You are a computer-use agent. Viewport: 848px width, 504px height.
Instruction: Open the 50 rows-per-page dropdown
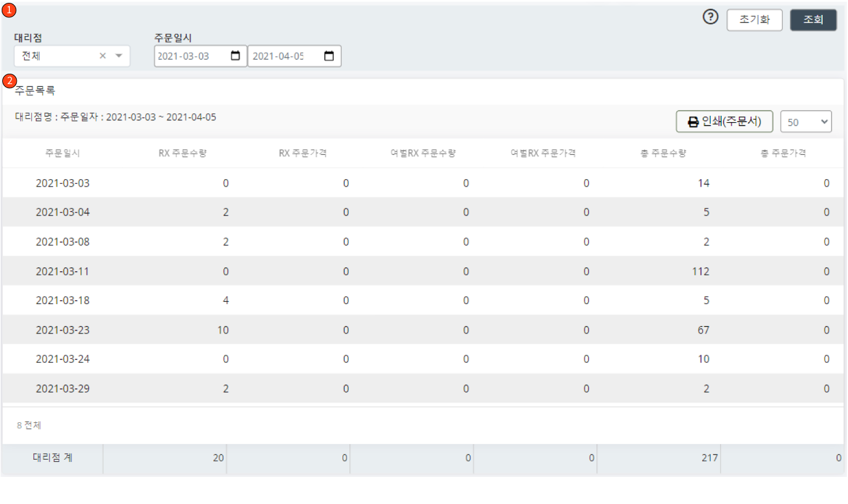pyautogui.click(x=805, y=122)
